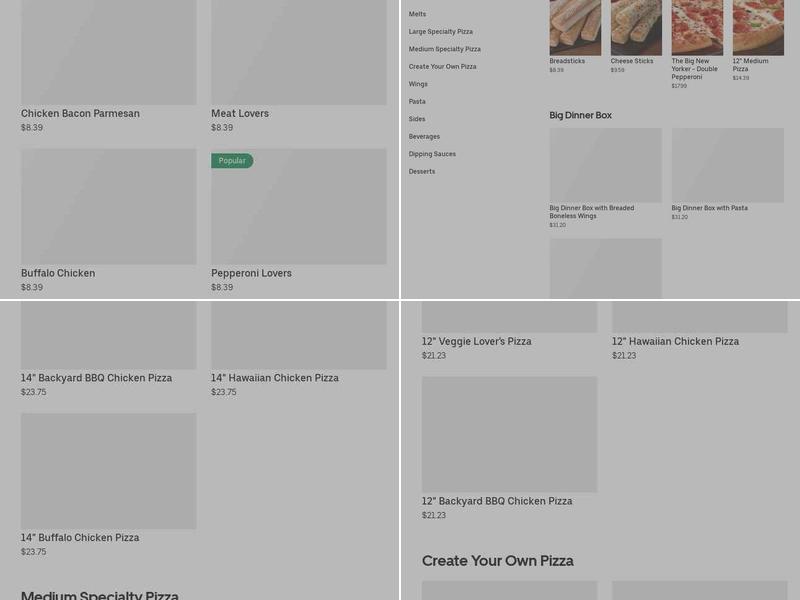800x600 pixels.
Task: Open The Big New Yorker – Double Pepperoni title
Action: [x=694, y=69]
